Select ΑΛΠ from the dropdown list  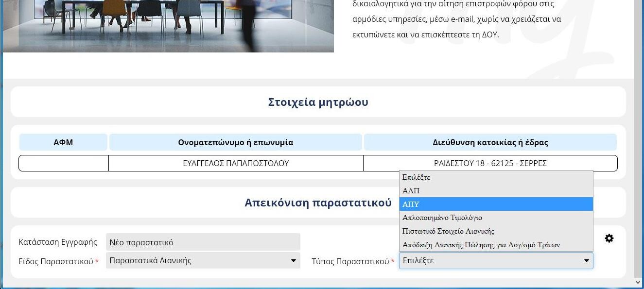click(x=496, y=191)
